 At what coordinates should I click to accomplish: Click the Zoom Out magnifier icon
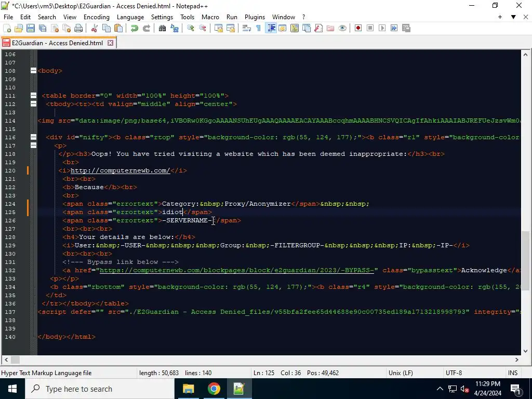(203, 28)
